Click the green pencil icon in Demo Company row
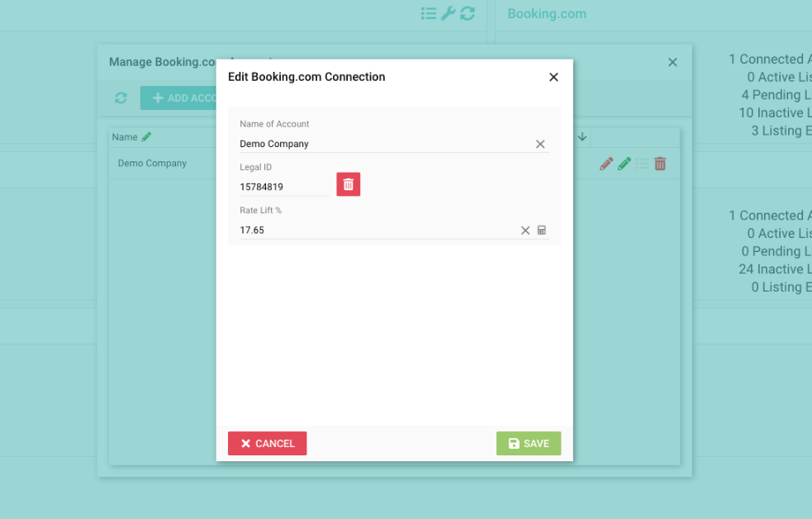Viewport: 812px width, 519px height. [624, 164]
